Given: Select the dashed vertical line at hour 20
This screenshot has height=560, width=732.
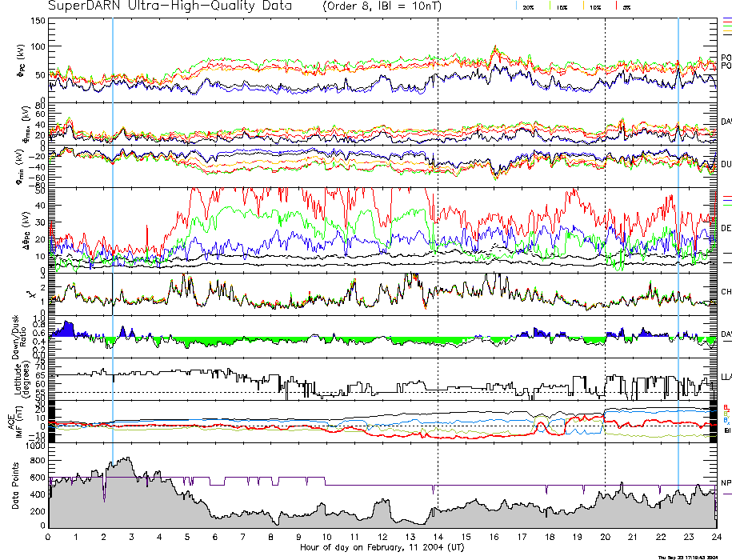Looking at the screenshot, I should [605, 240].
